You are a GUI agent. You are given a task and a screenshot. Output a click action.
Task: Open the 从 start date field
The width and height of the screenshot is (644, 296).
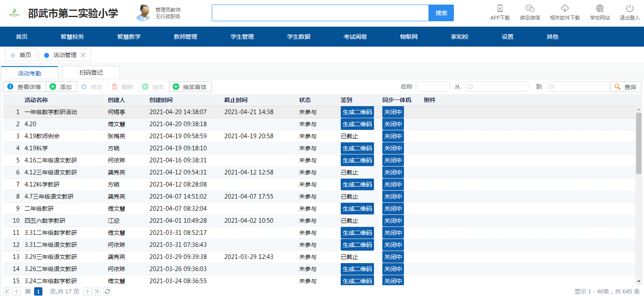(x=497, y=87)
